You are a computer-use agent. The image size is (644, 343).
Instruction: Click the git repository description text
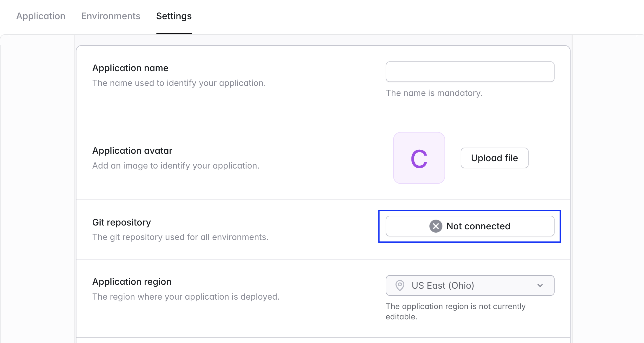[x=180, y=237]
